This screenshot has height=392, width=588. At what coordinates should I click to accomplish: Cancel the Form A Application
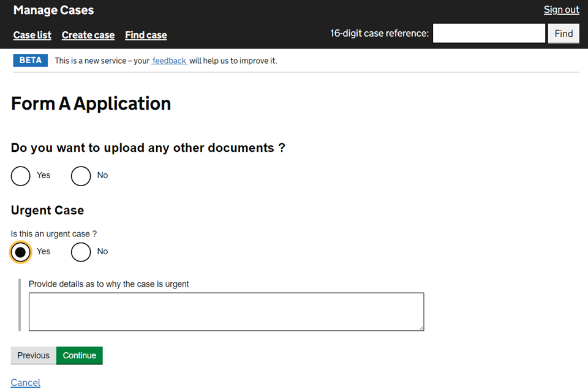[x=26, y=383]
